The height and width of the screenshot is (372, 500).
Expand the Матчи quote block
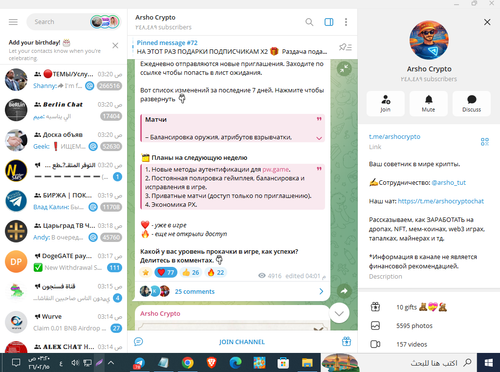[319, 138]
